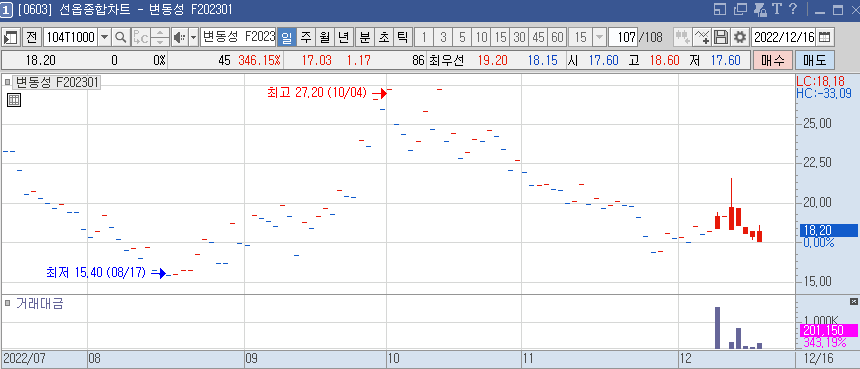
Task: Click the lock pin icon in the title bar
Action: 760,9
